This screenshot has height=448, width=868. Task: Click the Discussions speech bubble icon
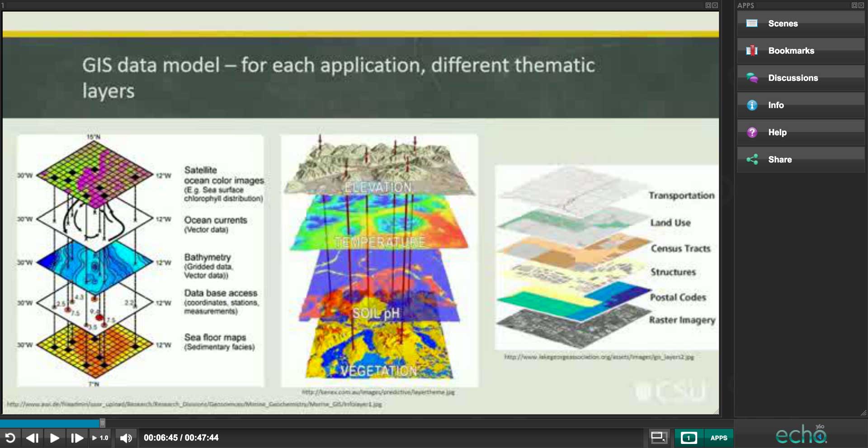click(752, 78)
